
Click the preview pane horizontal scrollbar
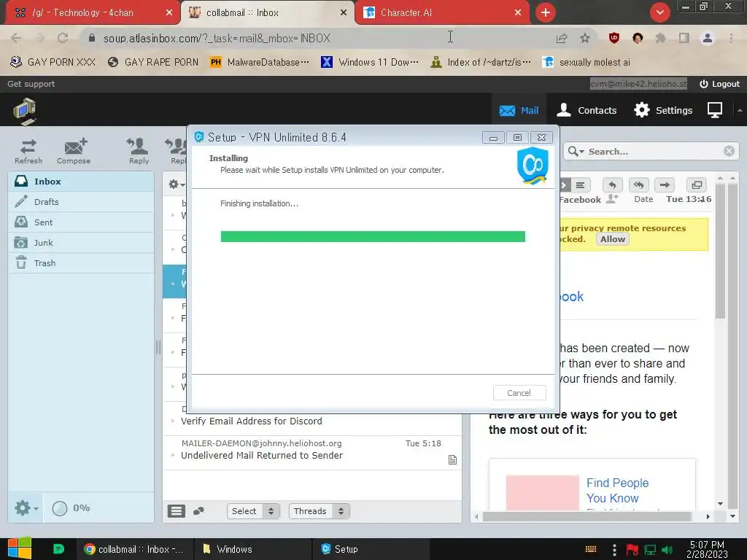[x=587, y=517]
